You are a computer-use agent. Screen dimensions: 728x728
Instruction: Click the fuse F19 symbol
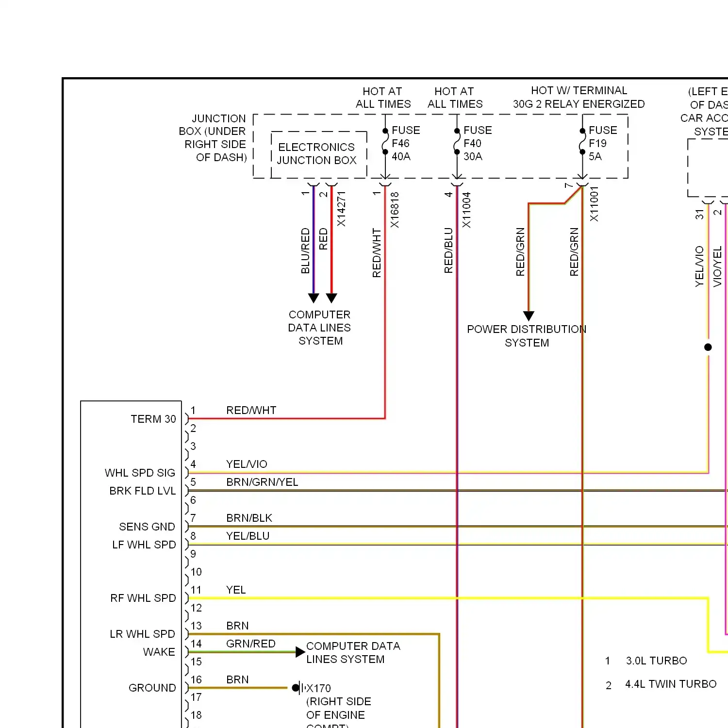[x=582, y=141]
